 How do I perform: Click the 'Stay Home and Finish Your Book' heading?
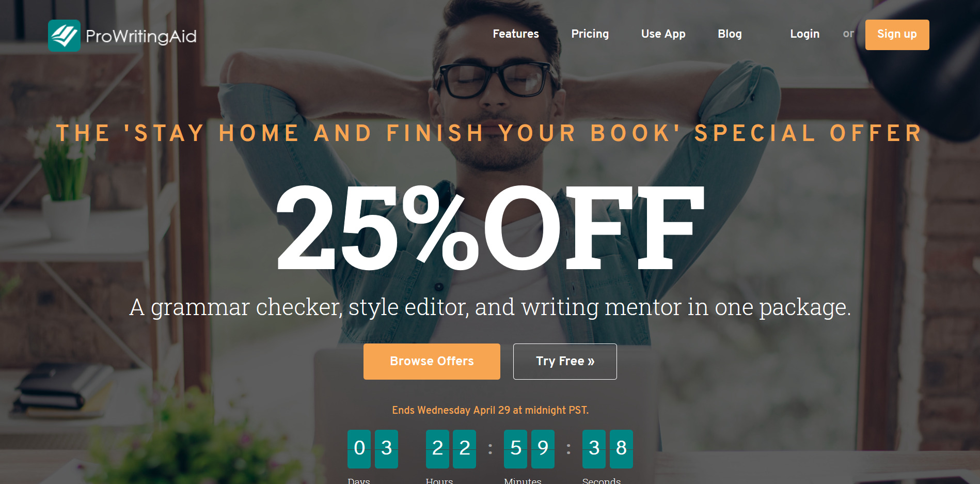(489, 133)
